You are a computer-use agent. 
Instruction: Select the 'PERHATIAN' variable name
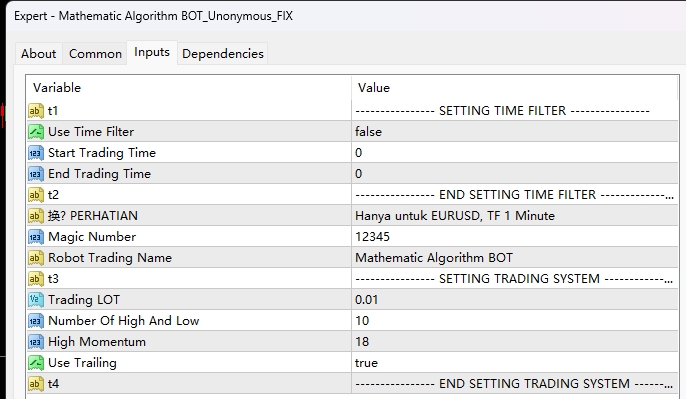tap(93, 216)
